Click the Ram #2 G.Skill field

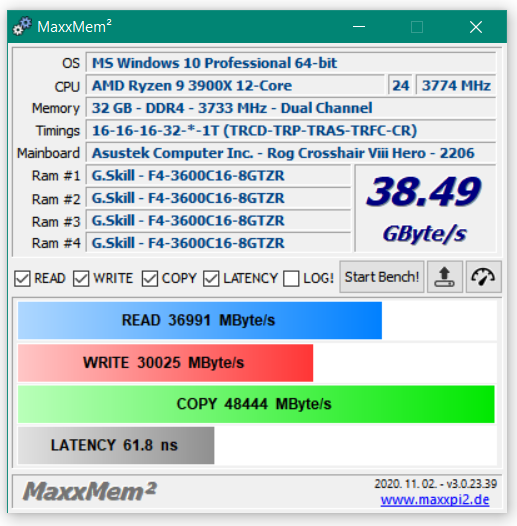point(218,198)
